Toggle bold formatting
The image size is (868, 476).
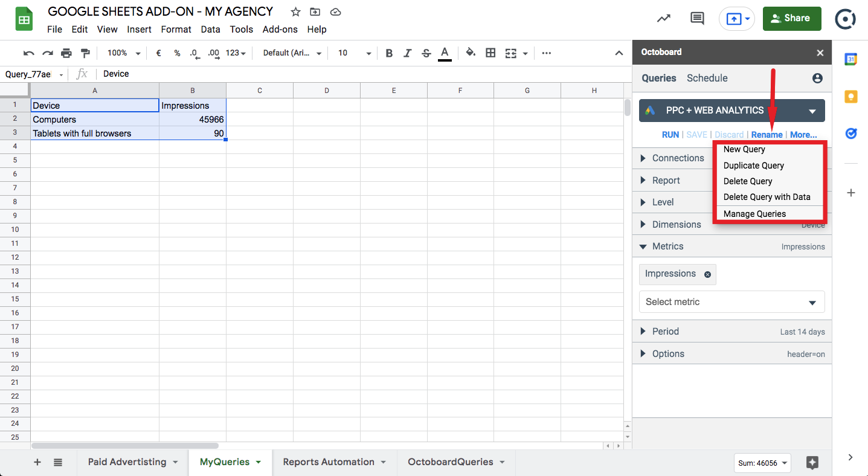(389, 53)
